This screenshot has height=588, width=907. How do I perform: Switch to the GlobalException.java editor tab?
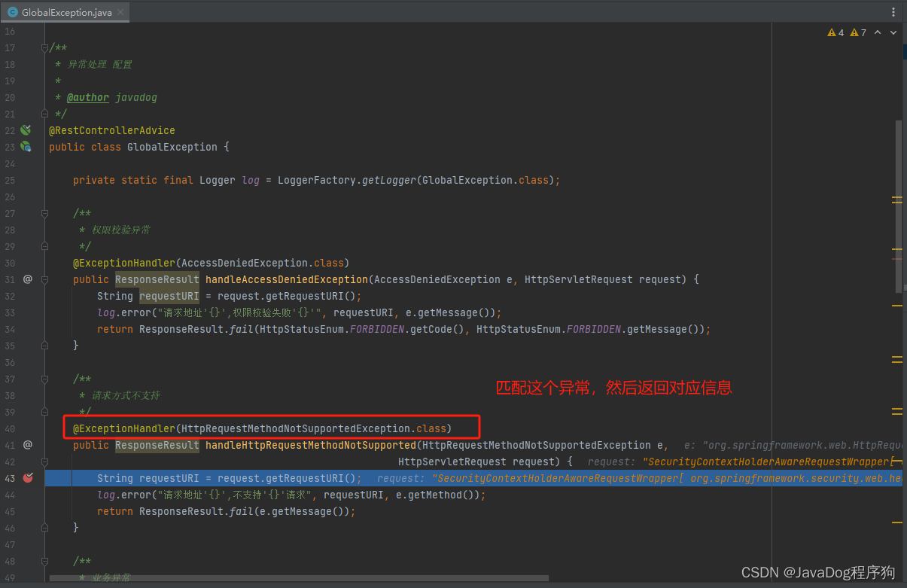(x=65, y=12)
